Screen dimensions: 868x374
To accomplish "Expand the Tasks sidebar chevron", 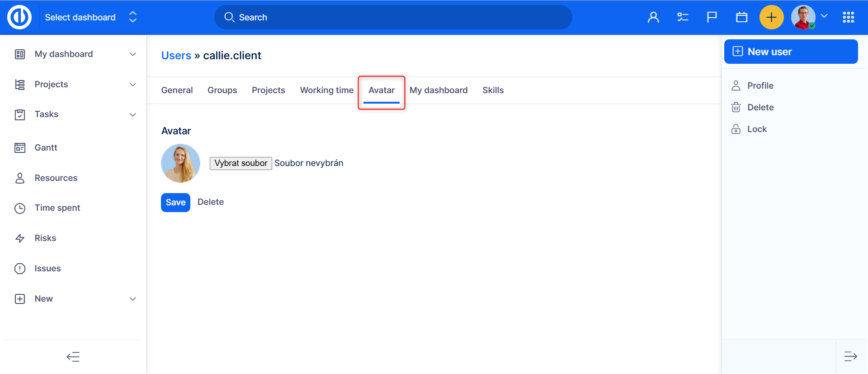I will [133, 114].
